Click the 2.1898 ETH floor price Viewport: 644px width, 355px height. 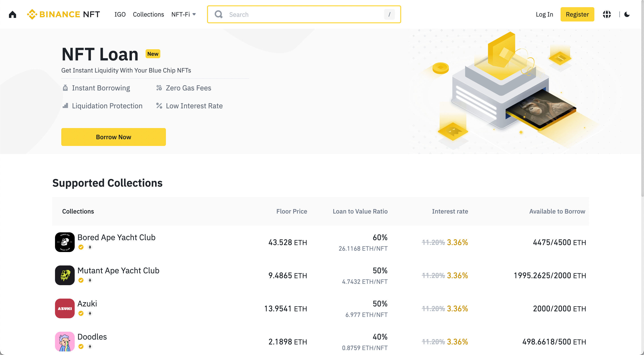[288, 342]
